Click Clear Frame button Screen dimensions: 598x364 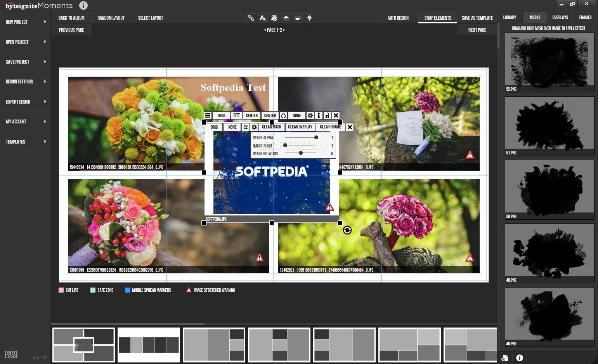pos(330,127)
